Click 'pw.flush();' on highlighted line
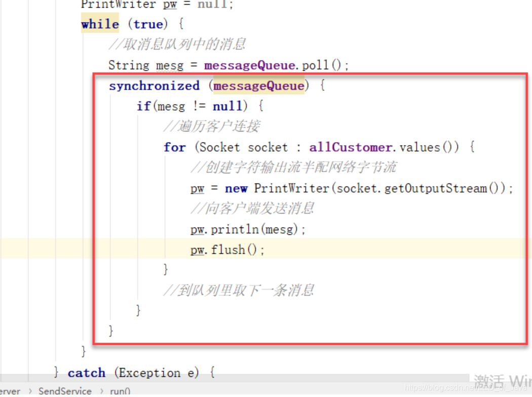532x397 pixels. [x=227, y=250]
